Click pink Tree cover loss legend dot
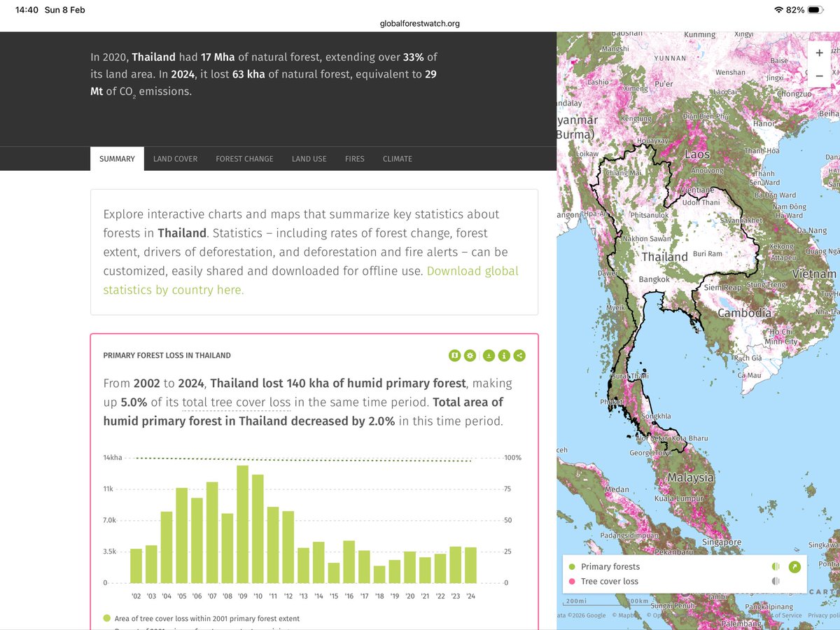This screenshot has width=840, height=630. pyautogui.click(x=572, y=581)
